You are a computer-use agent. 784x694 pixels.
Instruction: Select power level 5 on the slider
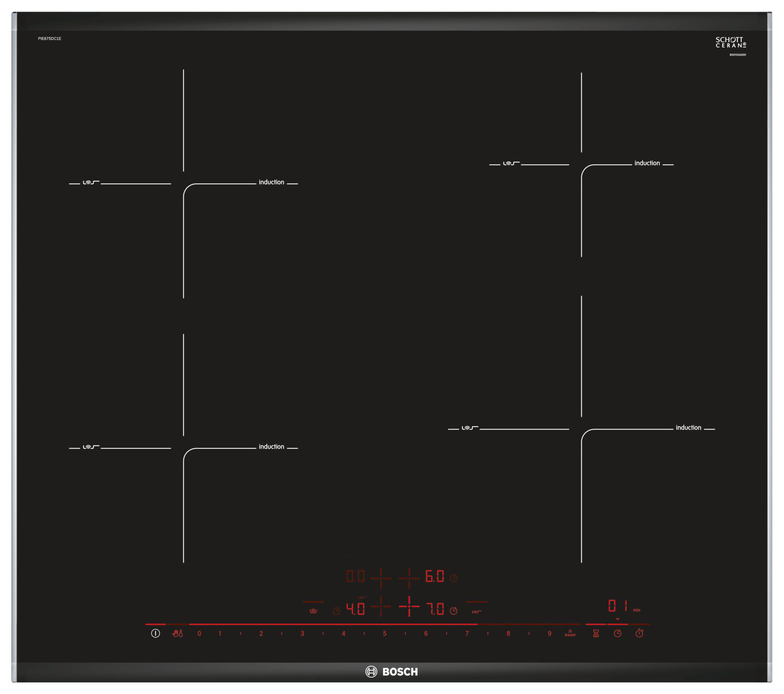(x=385, y=634)
